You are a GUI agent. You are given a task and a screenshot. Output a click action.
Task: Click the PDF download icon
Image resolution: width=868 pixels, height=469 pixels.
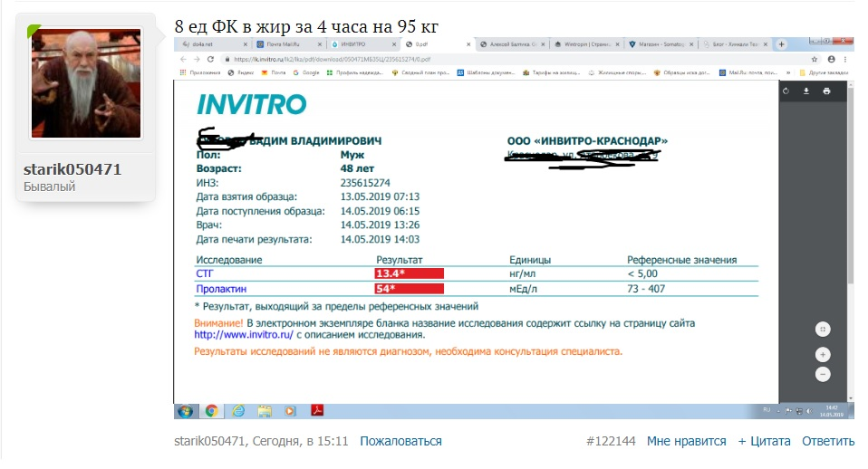pos(806,91)
